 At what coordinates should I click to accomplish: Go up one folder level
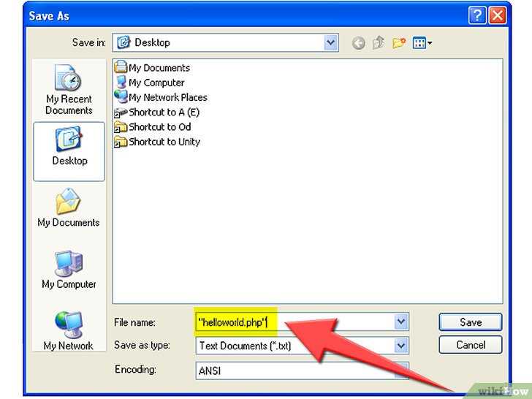click(x=379, y=42)
